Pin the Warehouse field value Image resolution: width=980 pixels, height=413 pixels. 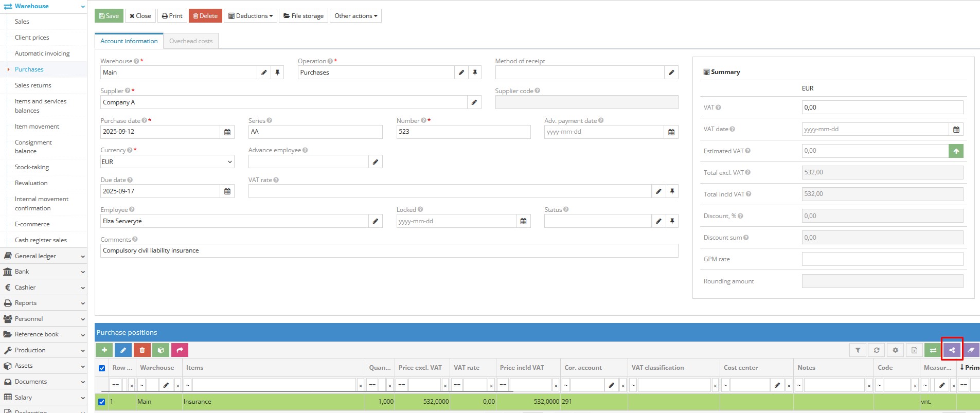[x=277, y=73]
